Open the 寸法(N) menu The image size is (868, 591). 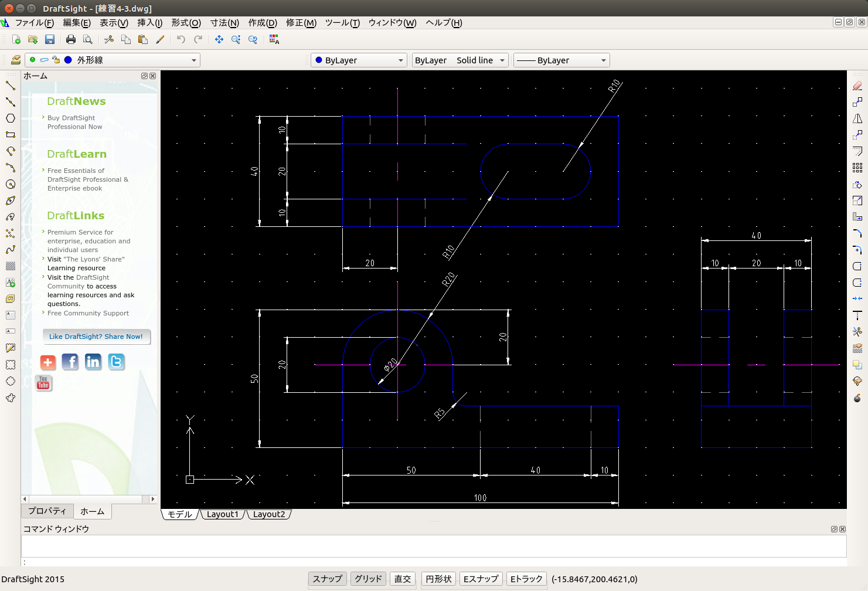(224, 23)
